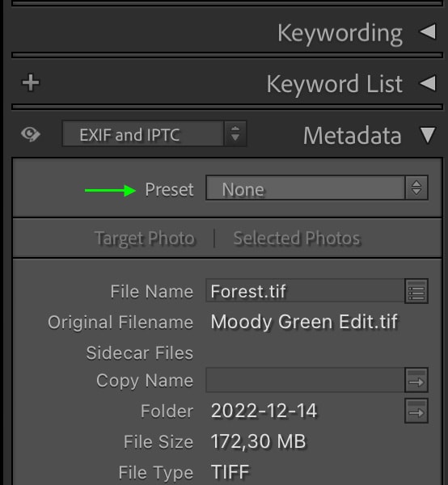Click the Keywording panel title

(x=340, y=33)
